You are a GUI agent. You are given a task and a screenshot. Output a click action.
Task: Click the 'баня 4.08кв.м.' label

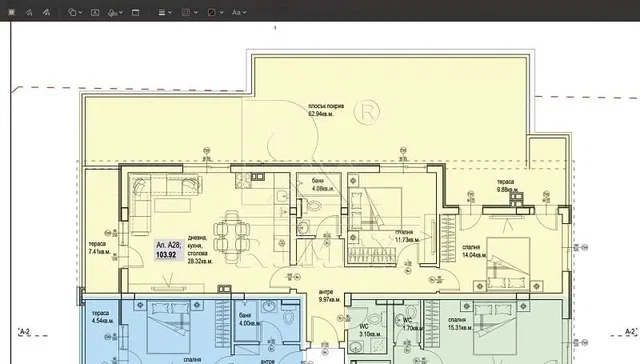(x=322, y=184)
